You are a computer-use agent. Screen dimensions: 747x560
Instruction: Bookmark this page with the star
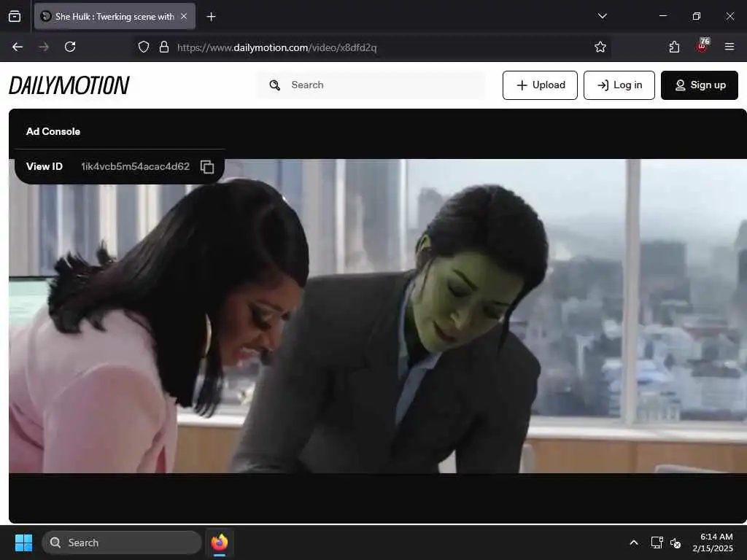600,47
